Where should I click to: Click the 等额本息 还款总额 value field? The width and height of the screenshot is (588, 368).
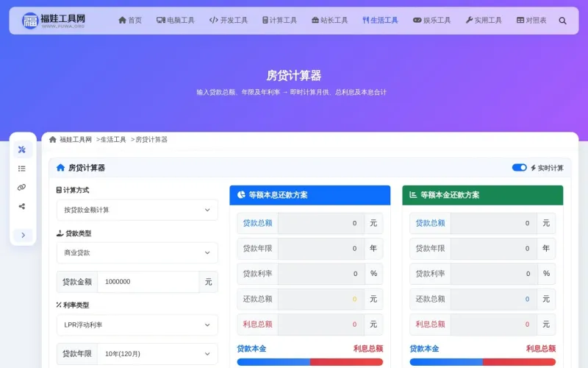coord(321,299)
